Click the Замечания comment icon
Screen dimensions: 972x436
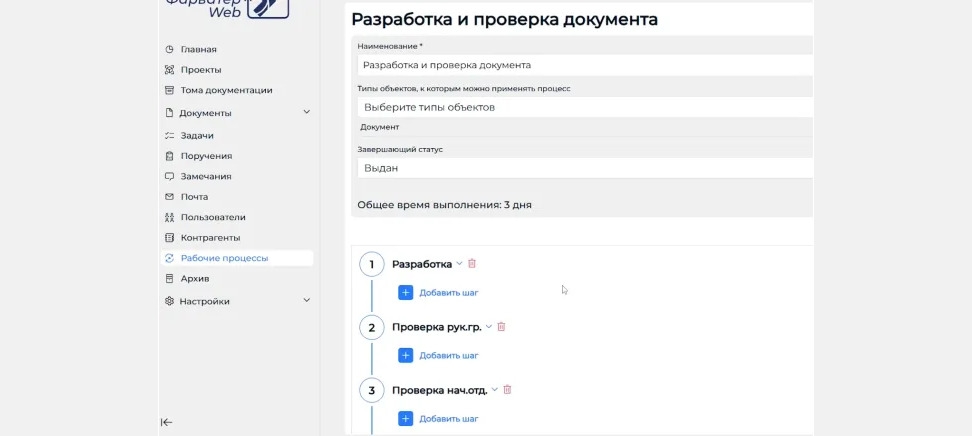pyautogui.click(x=169, y=177)
